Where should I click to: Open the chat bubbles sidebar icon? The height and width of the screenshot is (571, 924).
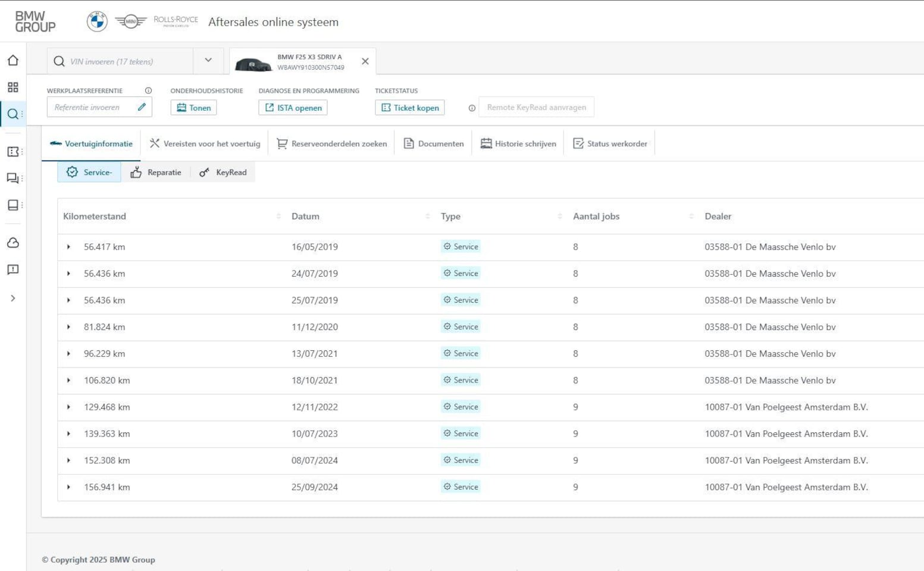pyautogui.click(x=13, y=178)
